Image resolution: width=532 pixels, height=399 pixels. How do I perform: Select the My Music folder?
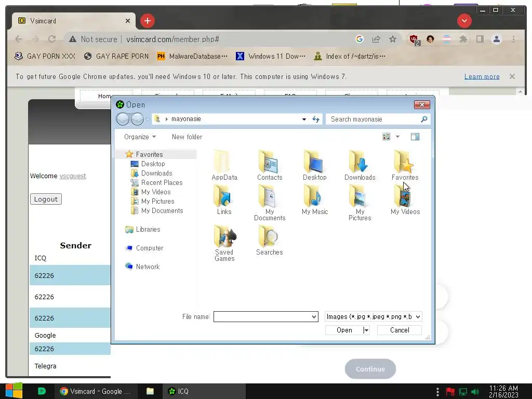pyautogui.click(x=314, y=199)
